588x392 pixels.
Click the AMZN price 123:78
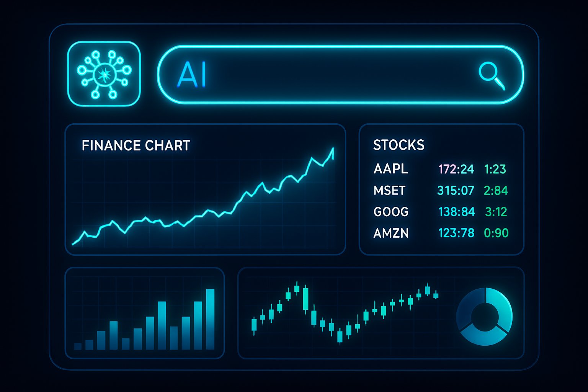point(456,233)
